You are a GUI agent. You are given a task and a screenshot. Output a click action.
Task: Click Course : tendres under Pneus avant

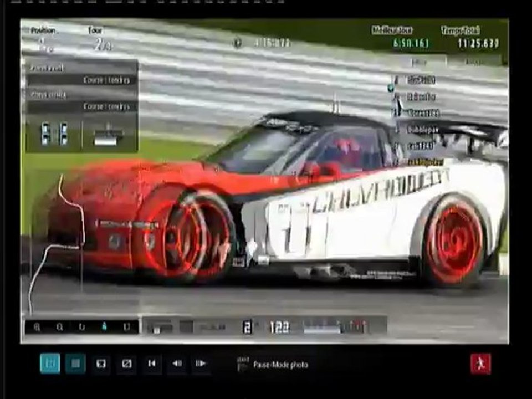point(106,80)
